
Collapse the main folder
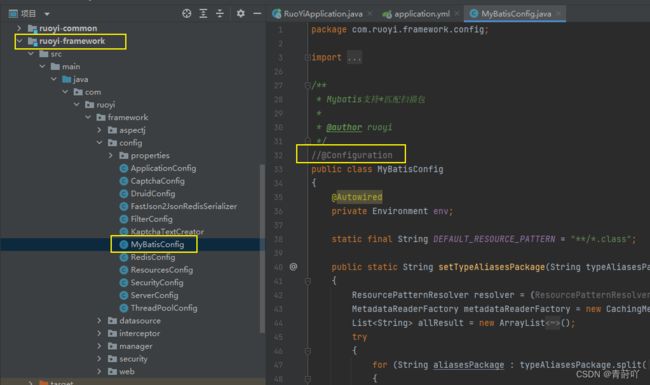[42, 66]
